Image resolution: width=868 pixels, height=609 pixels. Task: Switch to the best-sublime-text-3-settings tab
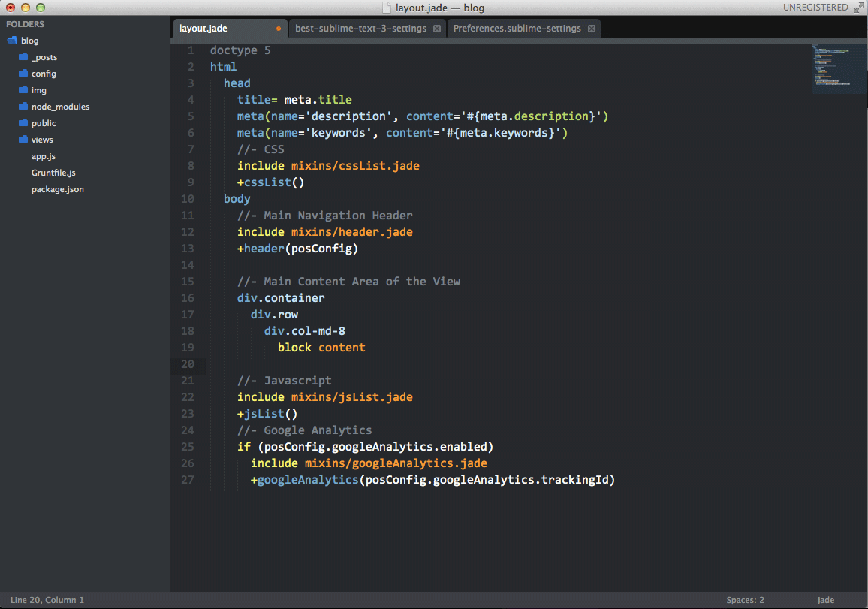[x=360, y=29]
